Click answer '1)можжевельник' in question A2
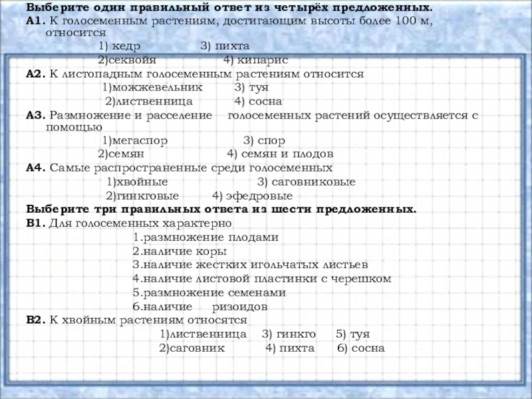 pos(153,88)
